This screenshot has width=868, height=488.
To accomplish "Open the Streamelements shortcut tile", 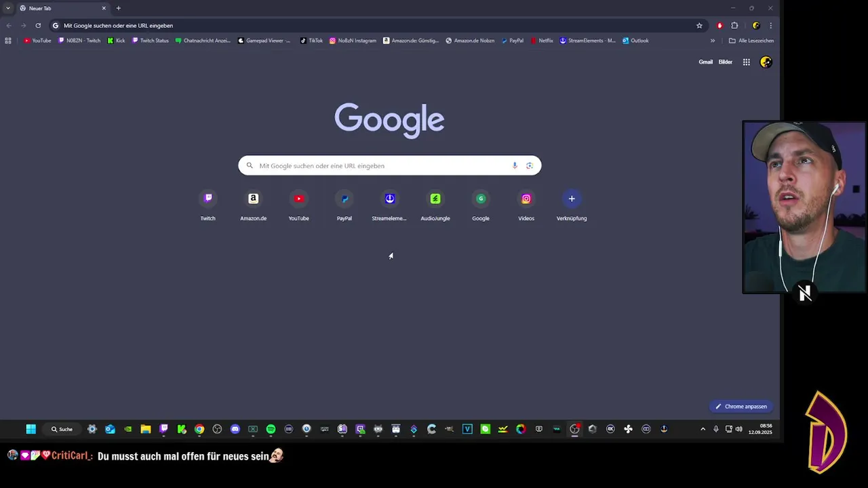I will [x=389, y=206].
